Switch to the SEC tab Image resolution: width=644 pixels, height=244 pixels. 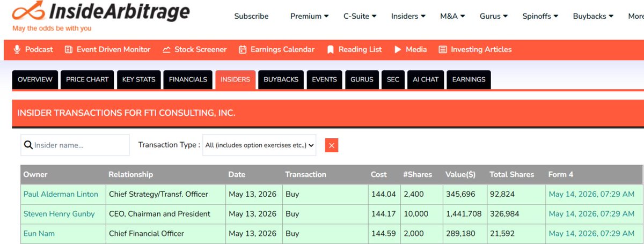click(x=393, y=79)
